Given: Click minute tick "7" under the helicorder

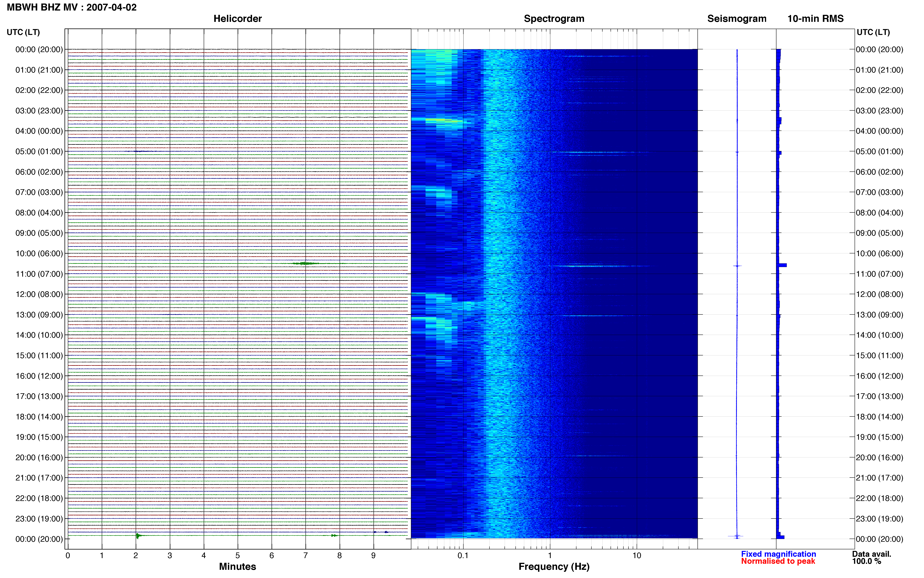Looking at the screenshot, I should (x=306, y=555).
